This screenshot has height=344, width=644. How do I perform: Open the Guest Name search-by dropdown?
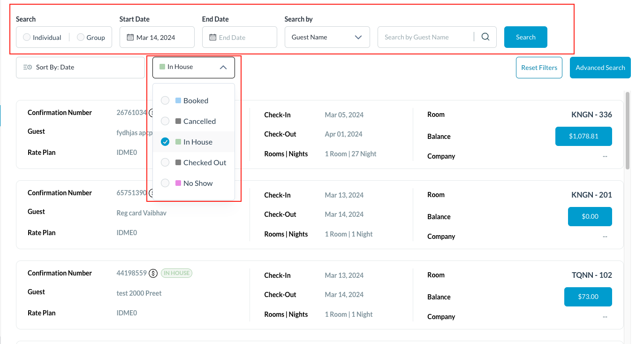tap(327, 37)
